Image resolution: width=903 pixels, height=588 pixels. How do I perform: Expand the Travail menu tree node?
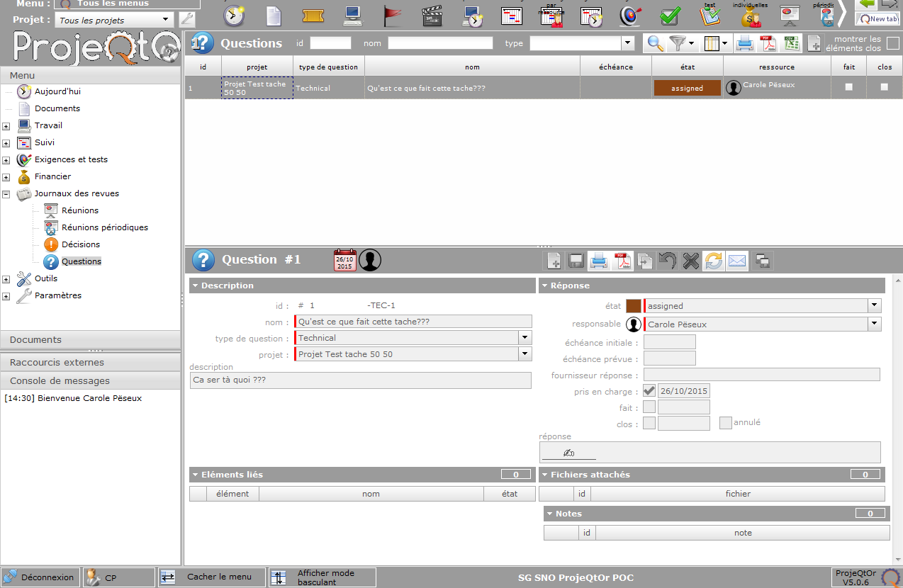point(6,126)
